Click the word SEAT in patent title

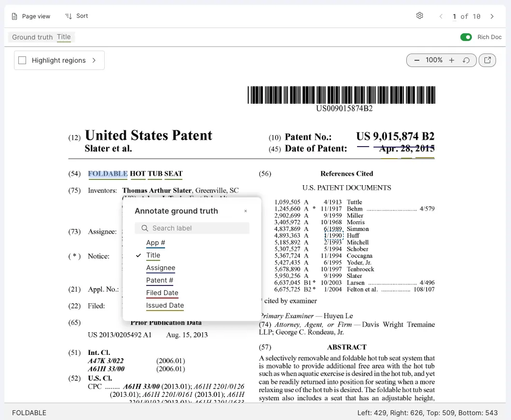[x=173, y=174]
